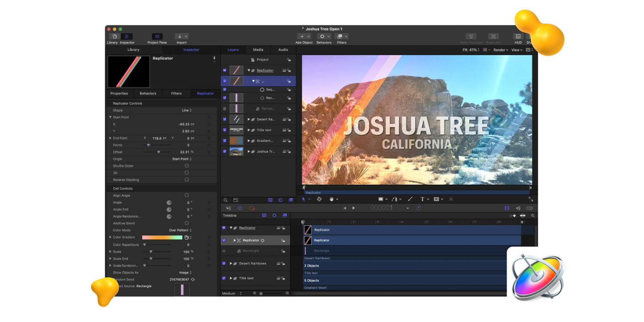Collapse the Start Point disclosure triangle

(x=110, y=117)
